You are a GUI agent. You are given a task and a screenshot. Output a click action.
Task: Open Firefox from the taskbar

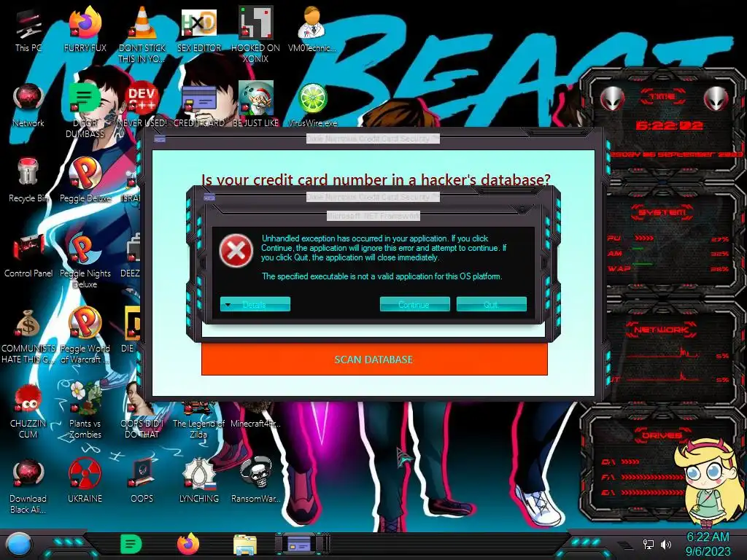[x=188, y=544]
